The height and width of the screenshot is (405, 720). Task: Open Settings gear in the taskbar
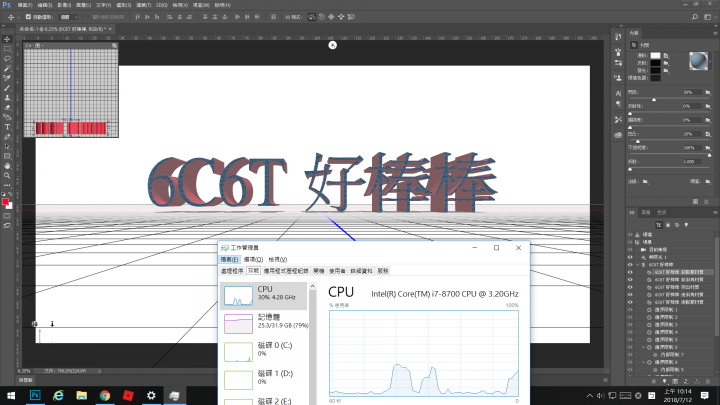click(x=151, y=395)
